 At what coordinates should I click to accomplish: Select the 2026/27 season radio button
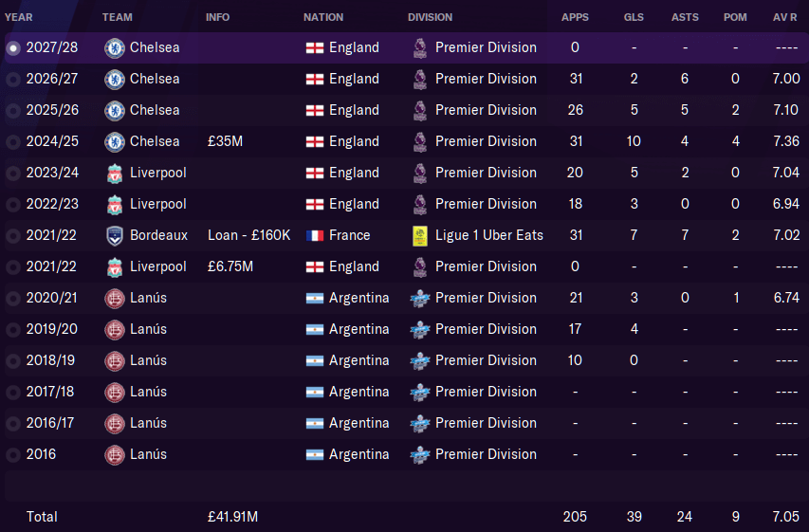pos(13,80)
